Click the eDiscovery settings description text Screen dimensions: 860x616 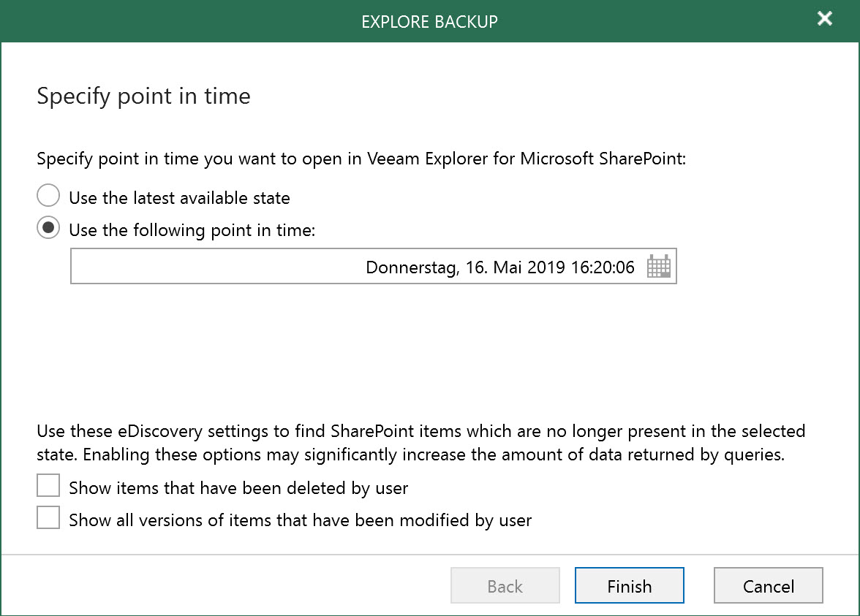point(420,443)
